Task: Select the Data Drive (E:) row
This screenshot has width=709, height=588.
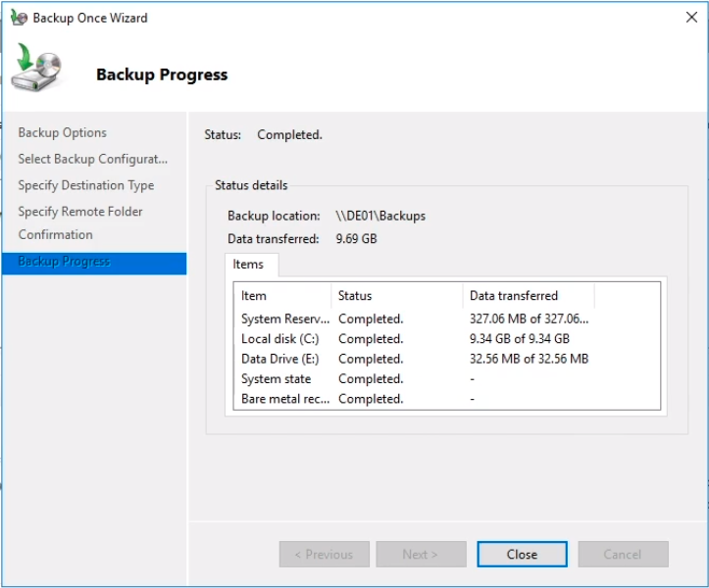Action: coord(447,359)
